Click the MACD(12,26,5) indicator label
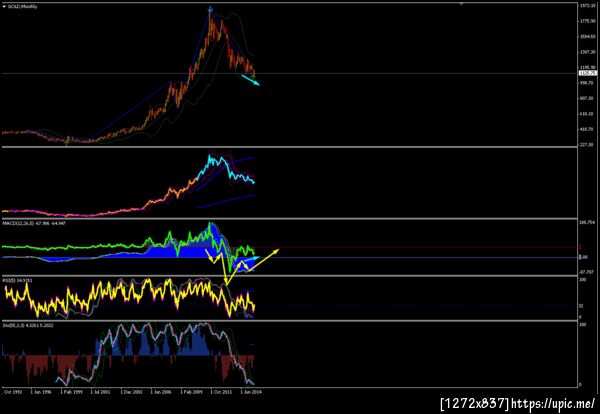Image resolution: width=600 pixels, height=414 pixels. tap(34, 223)
